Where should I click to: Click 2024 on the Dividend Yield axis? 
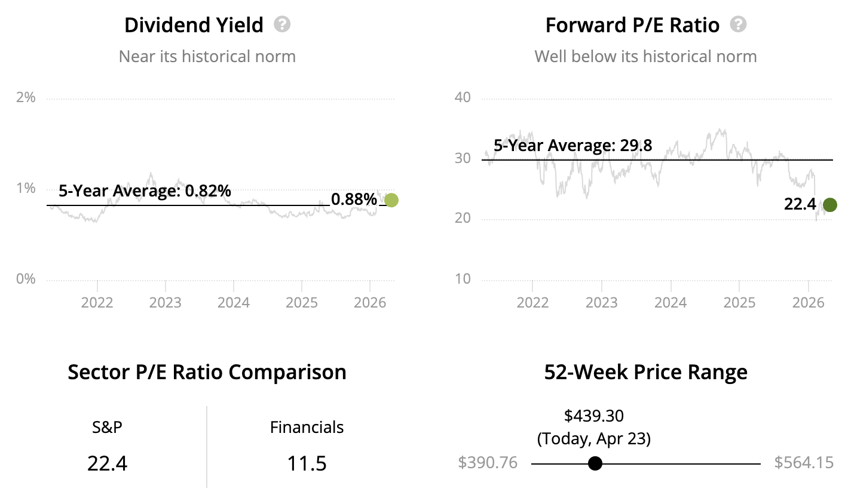click(x=234, y=302)
